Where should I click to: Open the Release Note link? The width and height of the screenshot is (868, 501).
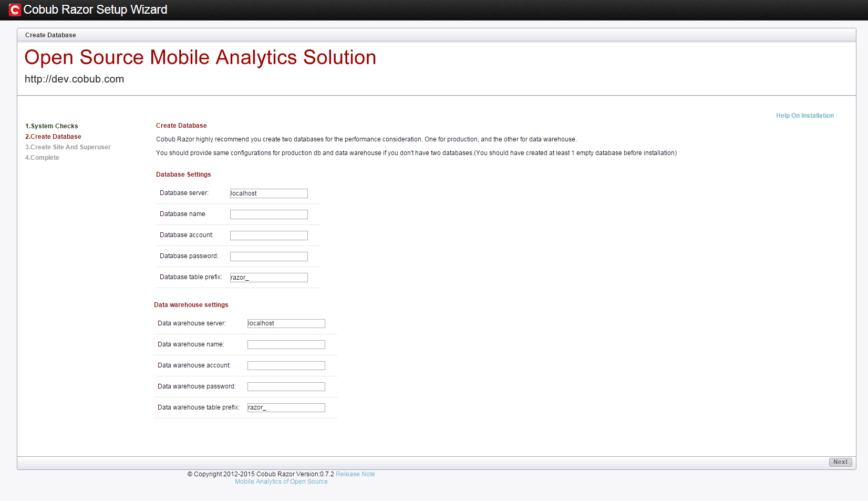[x=355, y=474]
